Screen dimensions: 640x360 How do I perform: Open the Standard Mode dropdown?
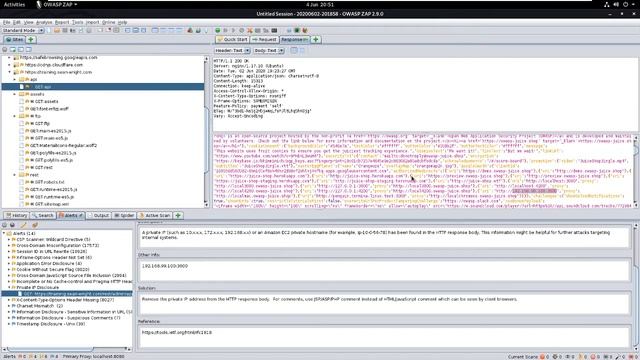click(22, 31)
